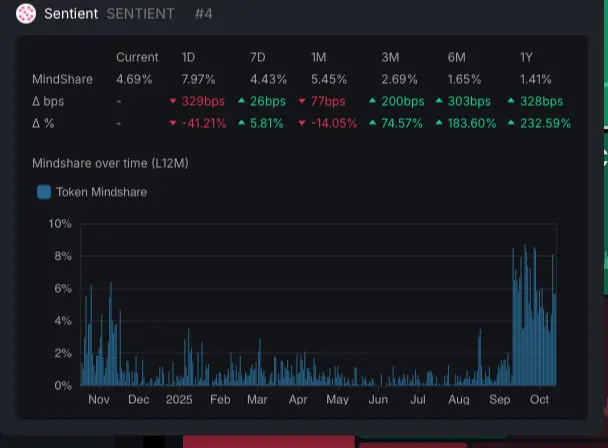Click the red down arrow beside 77bps

tap(302, 101)
